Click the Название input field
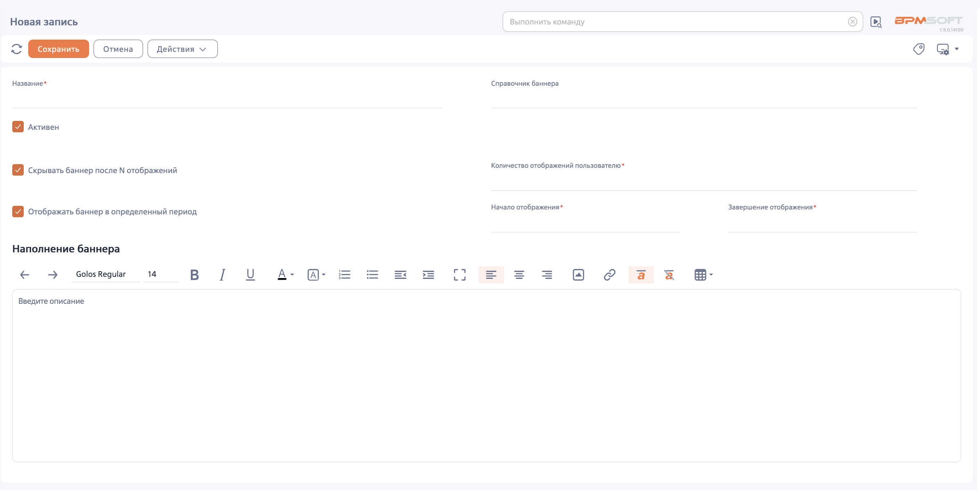Image resolution: width=980 pixels, height=490 pixels. (227, 100)
